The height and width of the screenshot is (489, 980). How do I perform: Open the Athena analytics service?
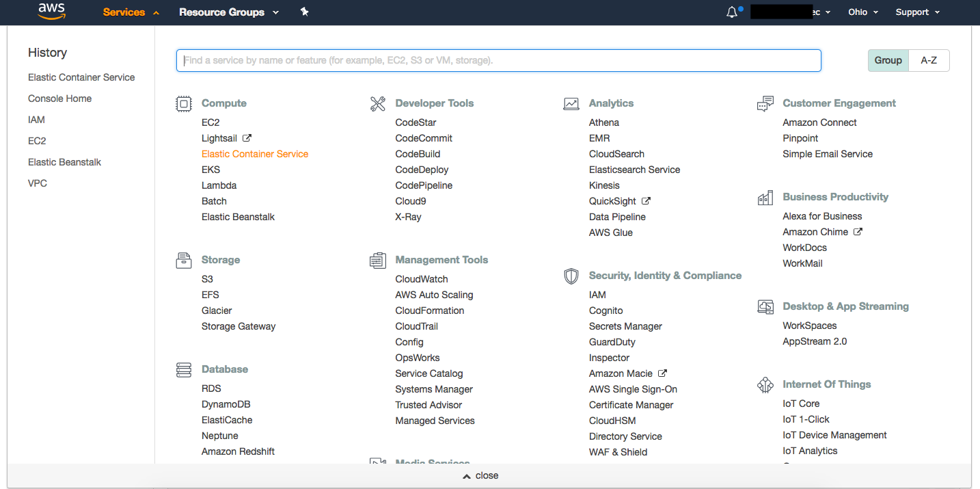[604, 122]
